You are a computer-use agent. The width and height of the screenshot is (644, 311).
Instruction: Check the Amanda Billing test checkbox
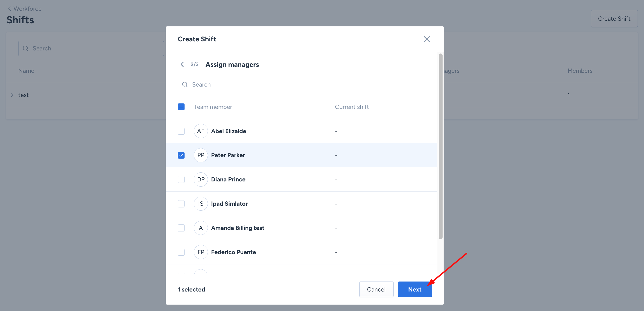click(x=181, y=228)
